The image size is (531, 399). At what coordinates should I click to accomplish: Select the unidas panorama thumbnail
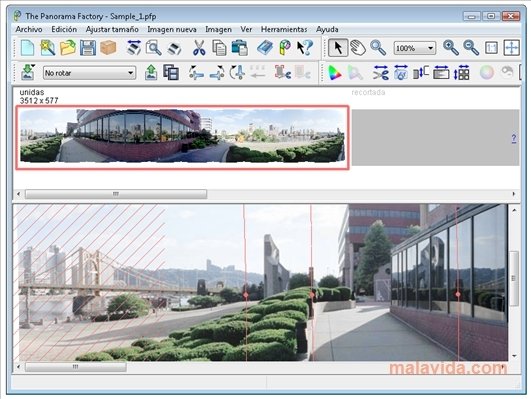182,137
